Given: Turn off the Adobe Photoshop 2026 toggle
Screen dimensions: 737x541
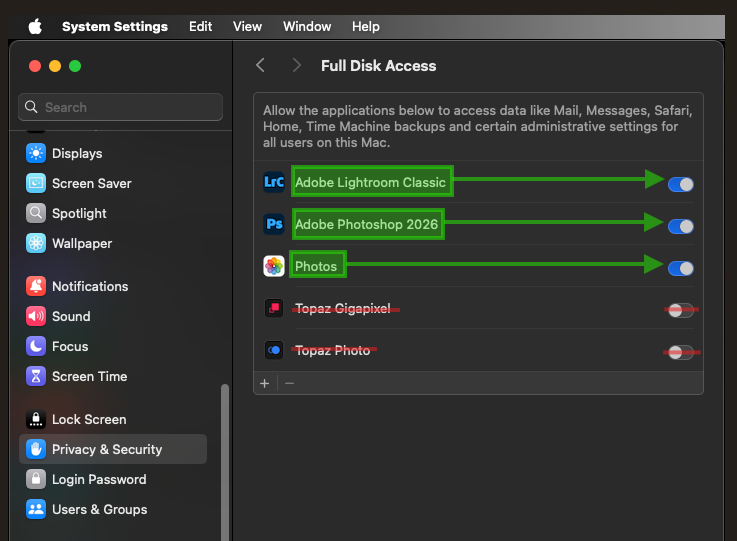Looking at the screenshot, I should [681, 226].
